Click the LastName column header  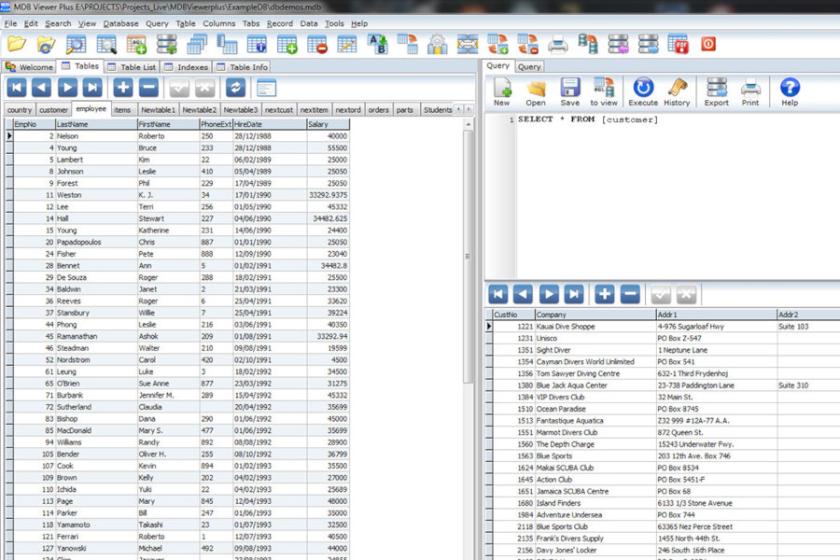click(96, 124)
